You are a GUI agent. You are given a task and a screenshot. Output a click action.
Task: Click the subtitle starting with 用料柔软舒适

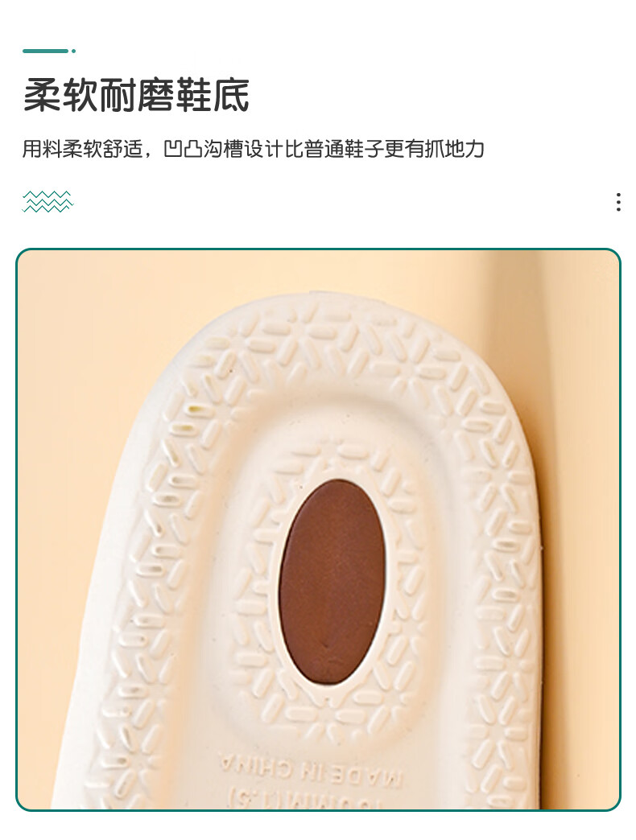253,148
